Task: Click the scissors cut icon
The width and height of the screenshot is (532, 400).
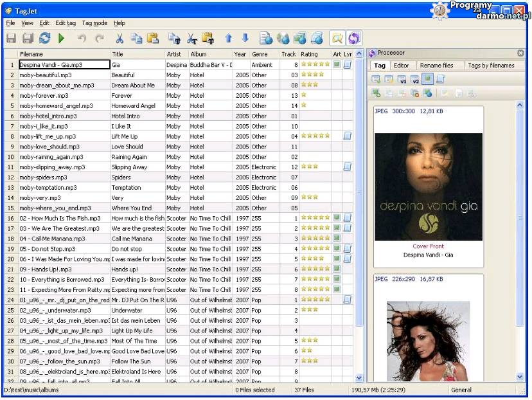Action: 120,39
